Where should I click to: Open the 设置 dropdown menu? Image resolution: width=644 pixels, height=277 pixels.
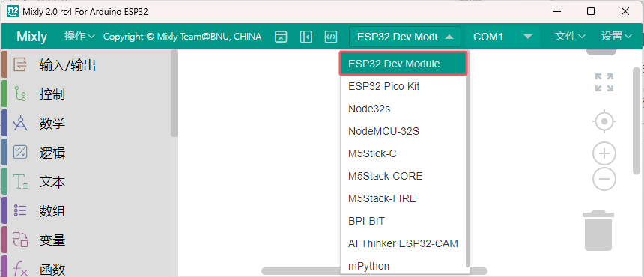616,37
